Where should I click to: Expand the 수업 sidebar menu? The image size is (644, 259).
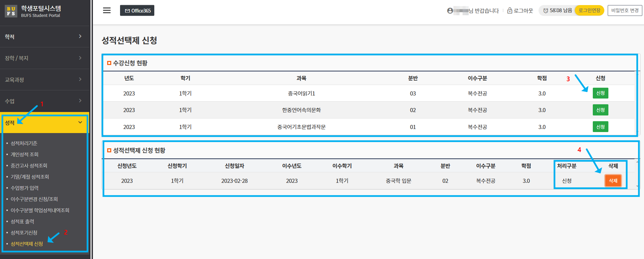click(44, 101)
